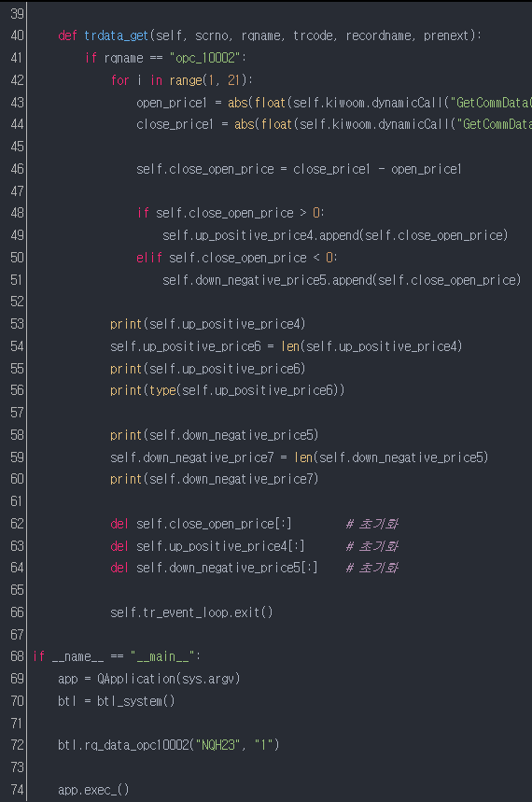This screenshot has height=802, width=532.
Task: Click QApplication(sys.argv) on line 69
Action: pos(169,680)
